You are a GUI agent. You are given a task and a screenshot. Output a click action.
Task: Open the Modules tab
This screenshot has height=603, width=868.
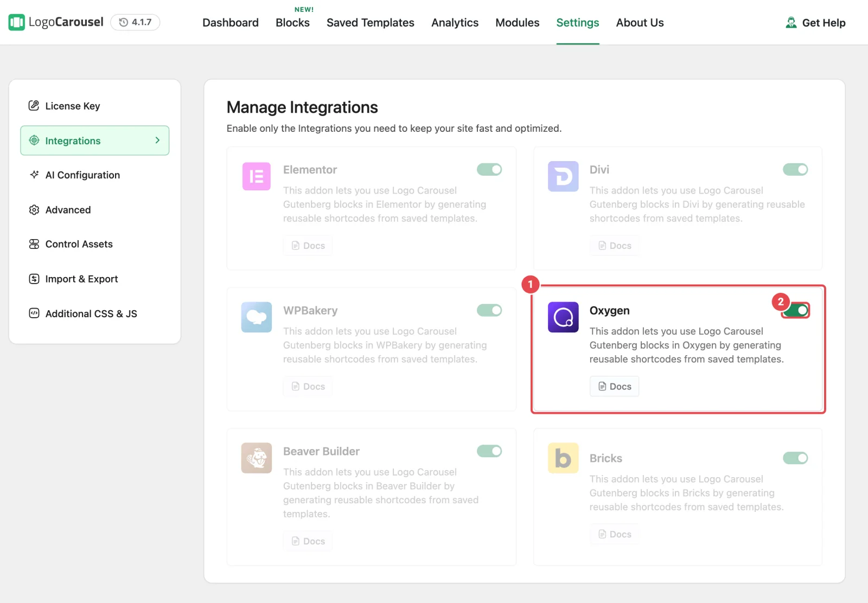518,23
